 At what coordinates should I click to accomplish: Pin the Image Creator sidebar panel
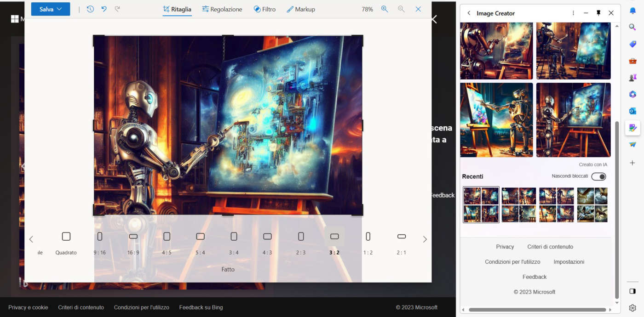click(x=598, y=13)
